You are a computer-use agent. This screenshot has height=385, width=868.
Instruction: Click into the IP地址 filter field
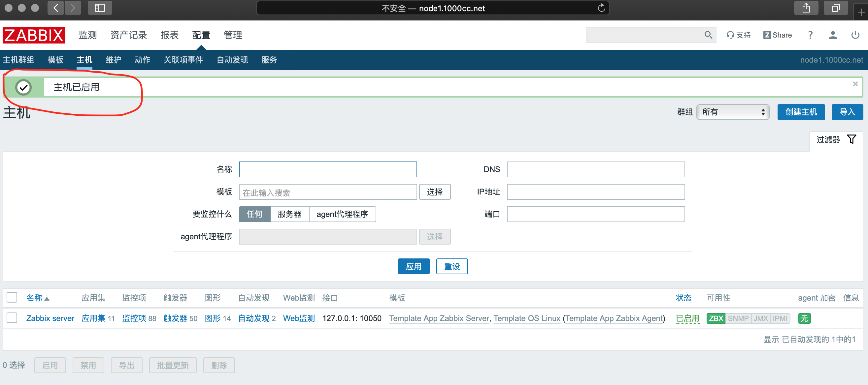tap(595, 192)
